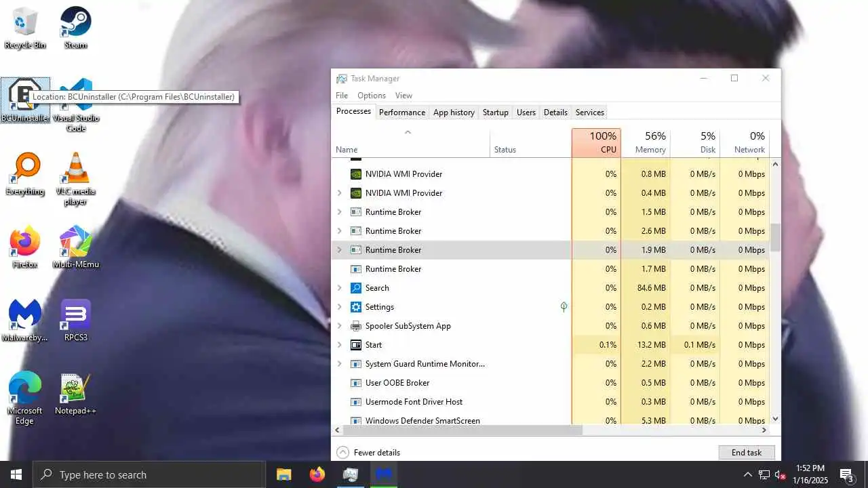868x488 pixels.
Task: Open the notification center icon in taskbar
Action: coord(847,474)
